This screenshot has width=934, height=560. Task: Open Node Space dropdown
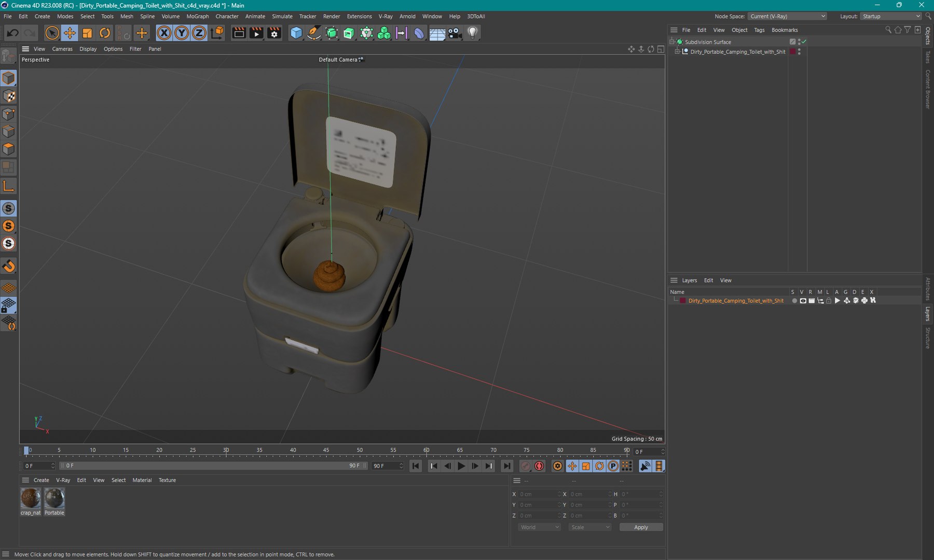(x=788, y=17)
